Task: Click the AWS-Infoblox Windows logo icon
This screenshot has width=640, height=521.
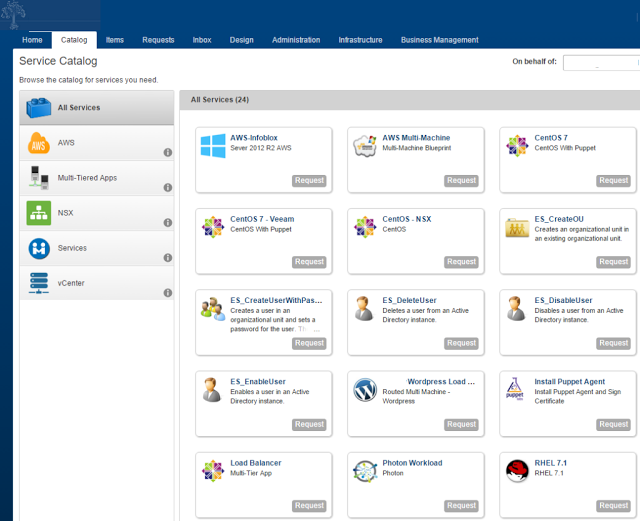Action: coord(213,146)
